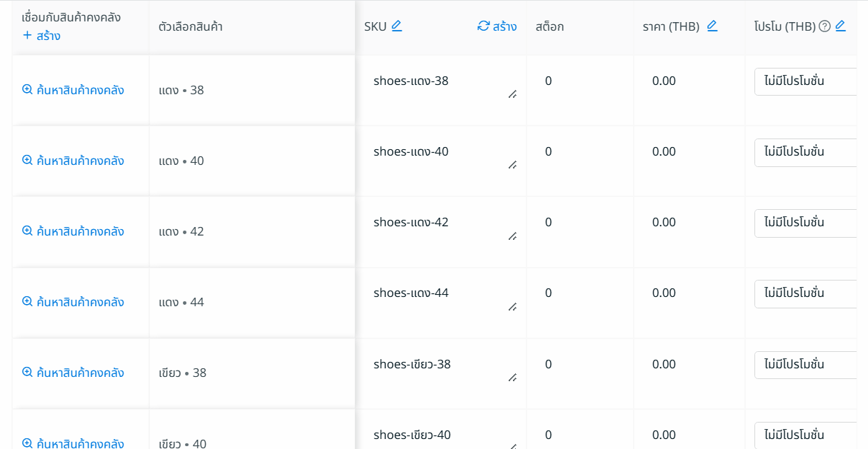
Task: Open promotion dropdown for shoes-เขียว-38
Action: point(805,365)
